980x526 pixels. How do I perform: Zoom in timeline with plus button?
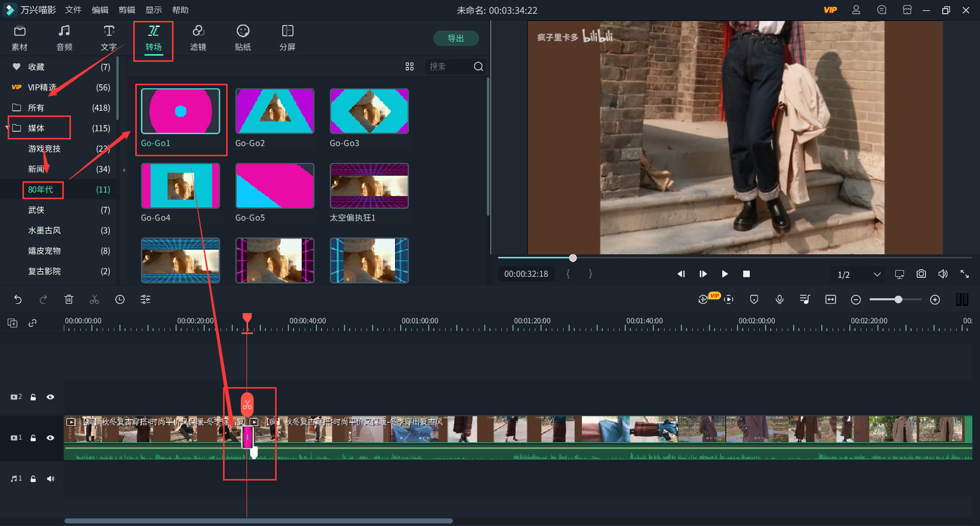tap(935, 300)
